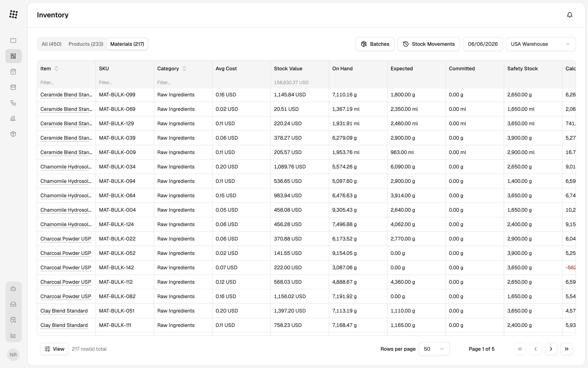This screenshot has width=588, height=368.
Task: Click the on hand value 4,888.67 g
Action: (344, 282)
